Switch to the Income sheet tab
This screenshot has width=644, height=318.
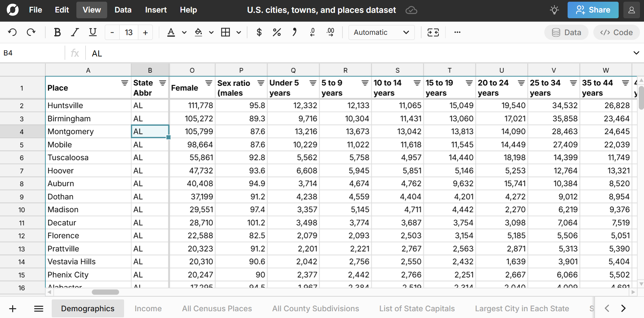tap(148, 309)
